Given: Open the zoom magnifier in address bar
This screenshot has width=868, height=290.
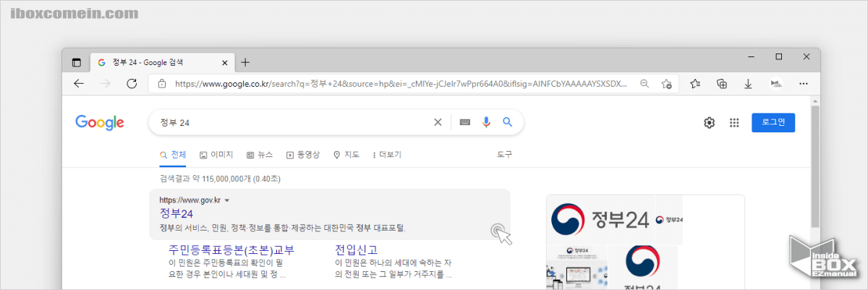Looking at the screenshot, I should [x=644, y=84].
